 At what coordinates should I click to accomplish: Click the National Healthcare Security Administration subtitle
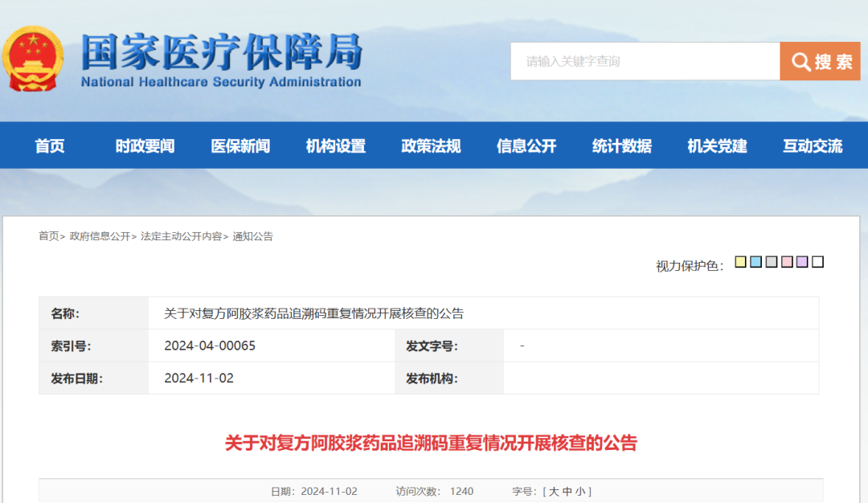(221, 82)
